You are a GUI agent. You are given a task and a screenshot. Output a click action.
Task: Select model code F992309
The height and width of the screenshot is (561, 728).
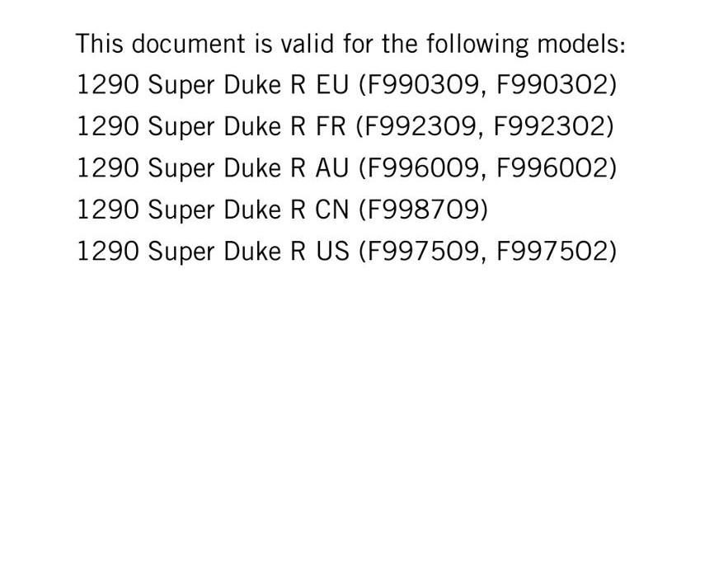point(420,126)
